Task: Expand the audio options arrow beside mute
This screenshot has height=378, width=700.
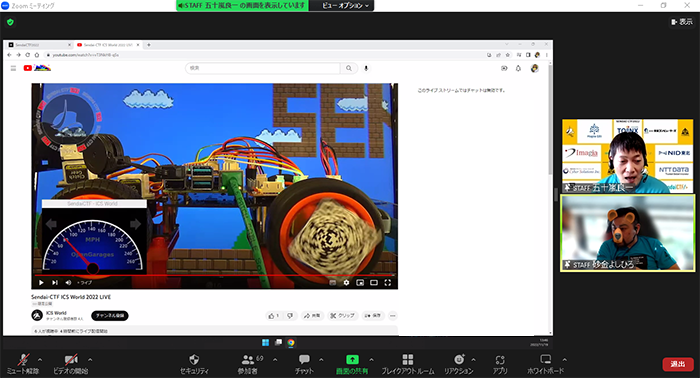Action: [40, 360]
